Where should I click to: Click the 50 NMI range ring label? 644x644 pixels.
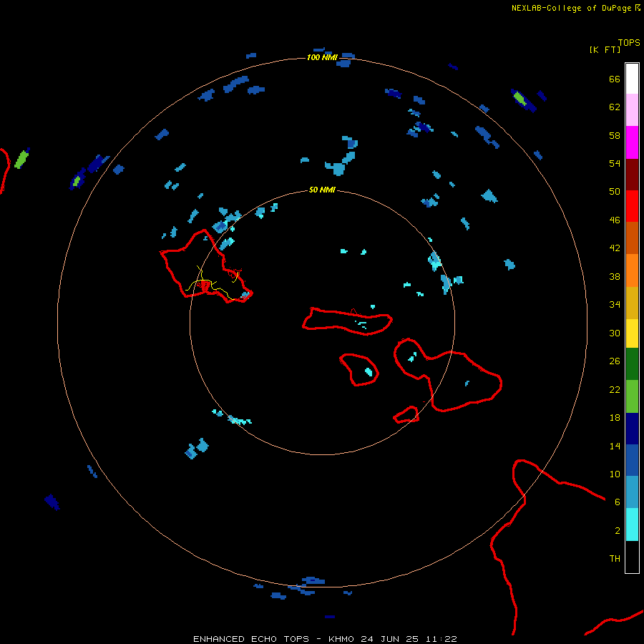(x=322, y=190)
